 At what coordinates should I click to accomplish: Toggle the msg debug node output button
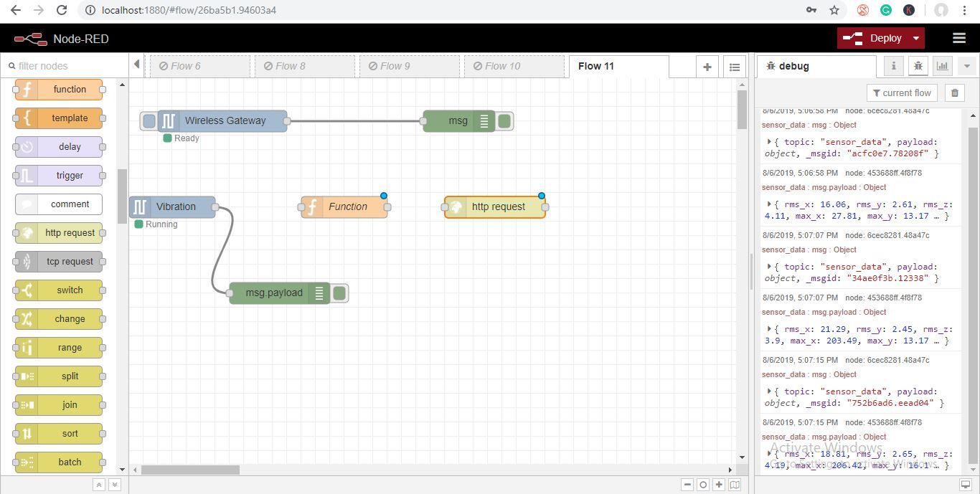504,121
